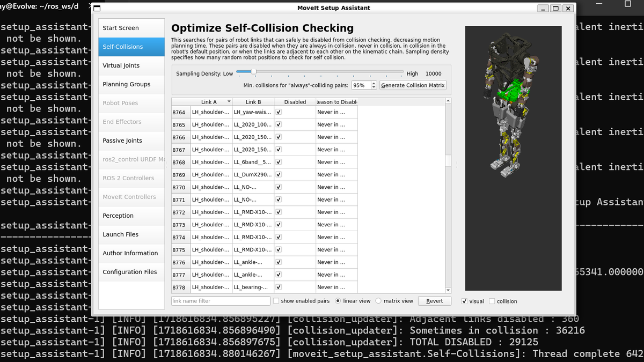Maximize the MoveIt Setup Assistant window
This screenshot has width=644, height=362.
[x=555, y=8]
